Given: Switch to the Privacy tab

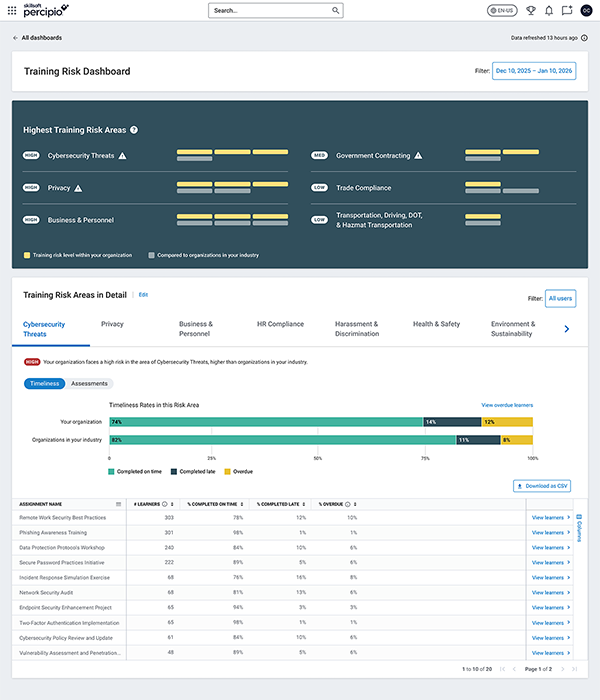Looking at the screenshot, I should point(112,324).
